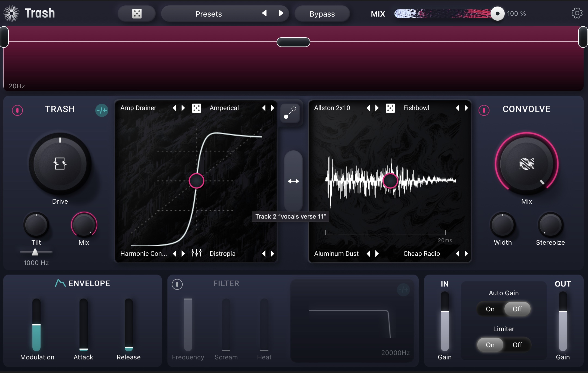Go to previous Fishbowl impulse
Screen dimensions: 588x373
pos(458,108)
